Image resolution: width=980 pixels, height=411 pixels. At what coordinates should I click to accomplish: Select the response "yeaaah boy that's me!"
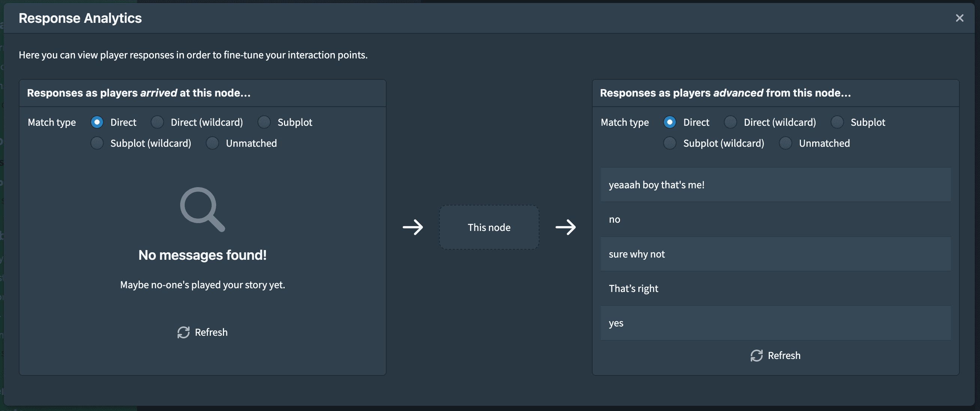click(775, 185)
